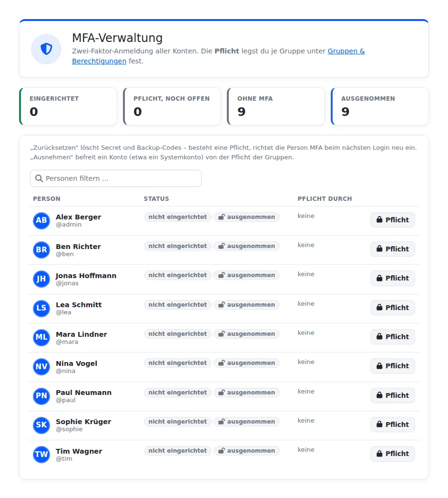Set Pflicht for Lea Schmitt
This screenshot has width=448, height=498.
tap(392, 308)
